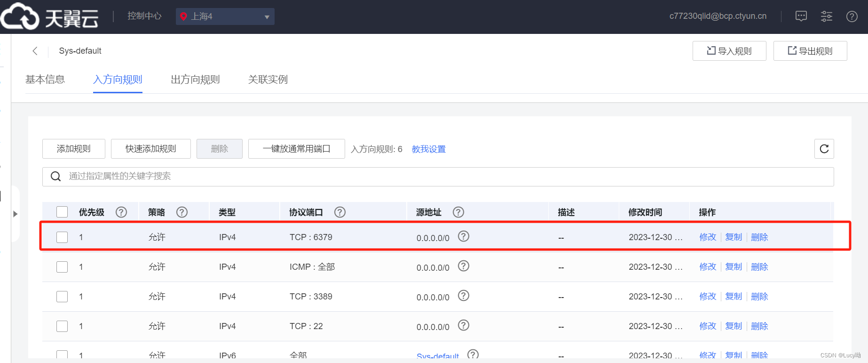Click the location pin icon next to 上海4
The width and height of the screenshot is (868, 363).
pyautogui.click(x=183, y=16)
